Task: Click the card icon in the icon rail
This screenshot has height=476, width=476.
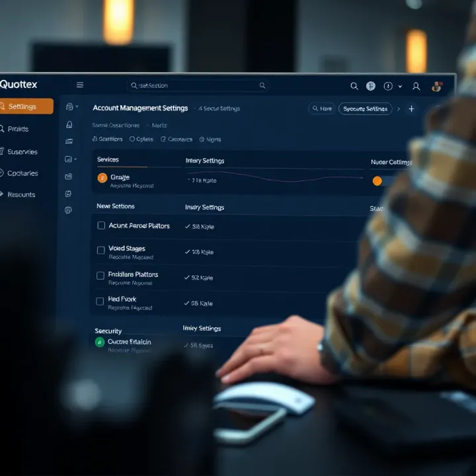Action: (69, 141)
